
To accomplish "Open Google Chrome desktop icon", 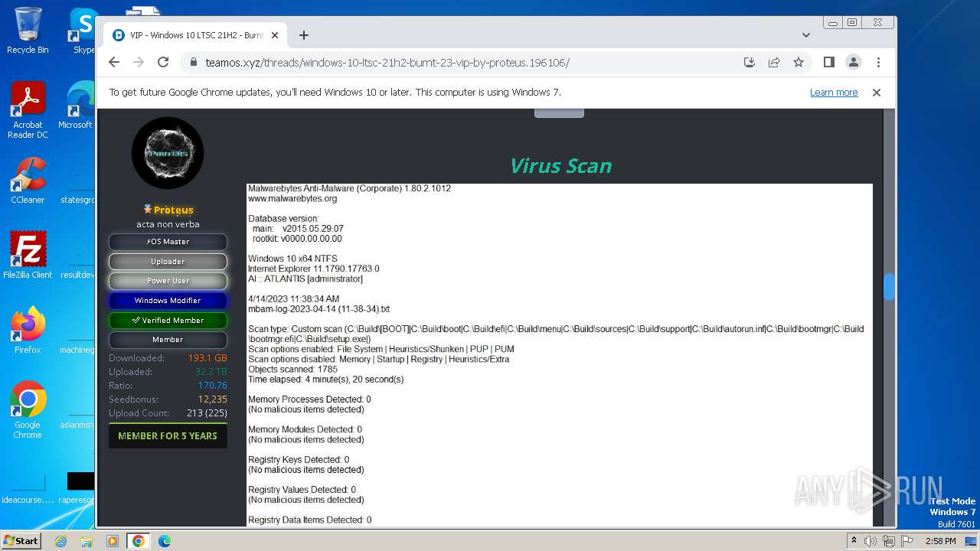I will coord(28,410).
